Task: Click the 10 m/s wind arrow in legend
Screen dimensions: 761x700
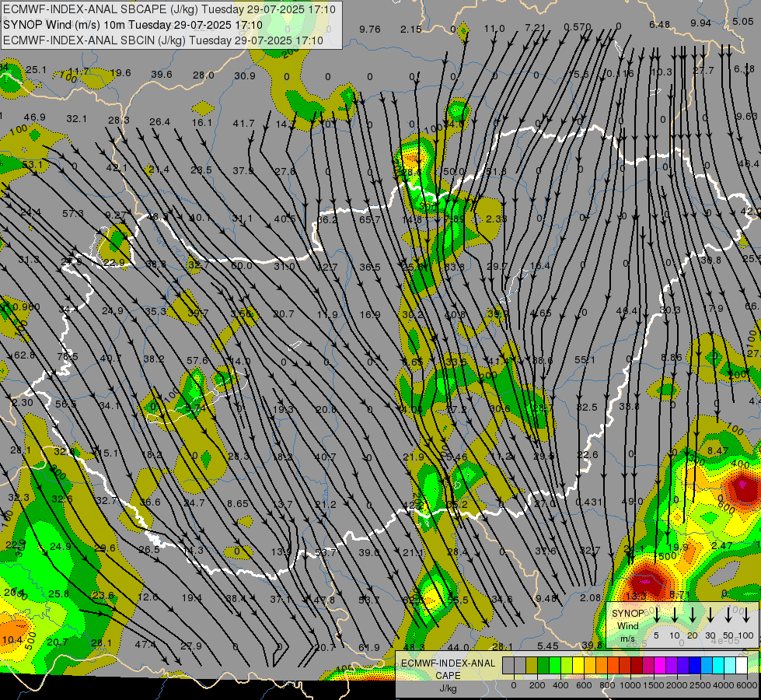Action: pos(674,614)
